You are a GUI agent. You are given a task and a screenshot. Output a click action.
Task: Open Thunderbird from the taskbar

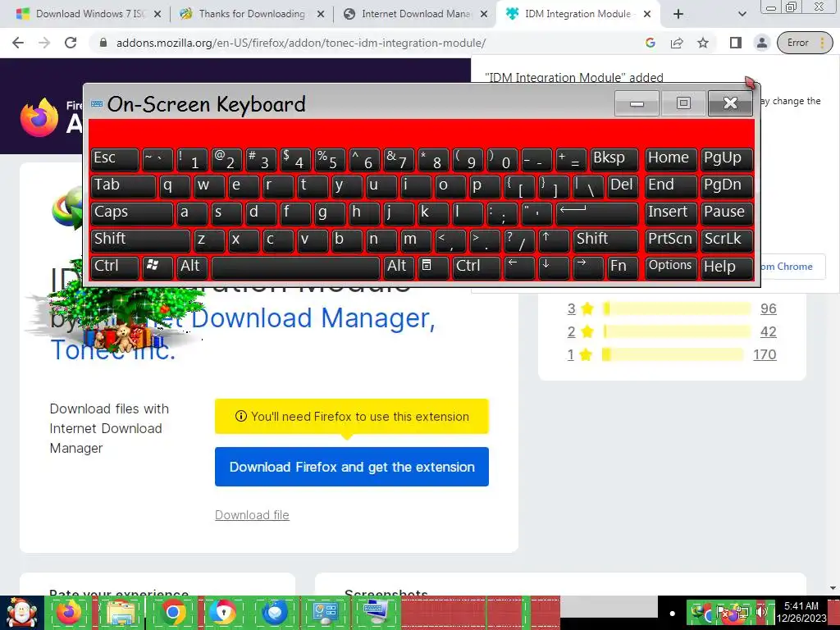(276, 612)
